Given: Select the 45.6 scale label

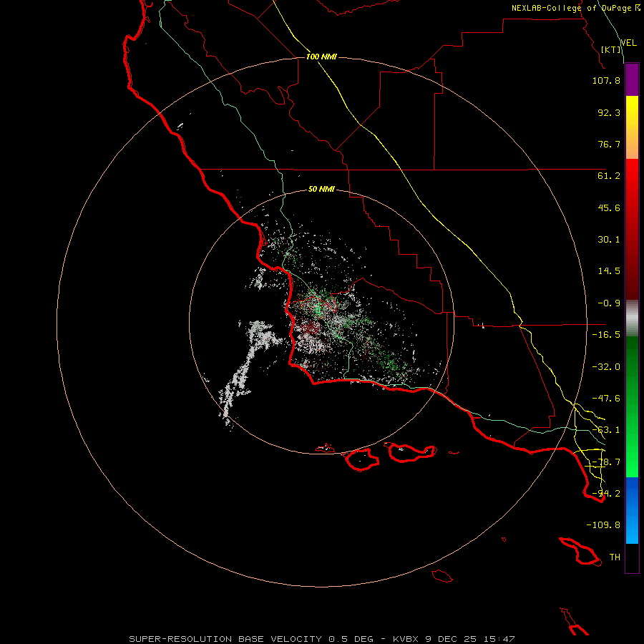Looking at the screenshot, I should [x=609, y=208].
